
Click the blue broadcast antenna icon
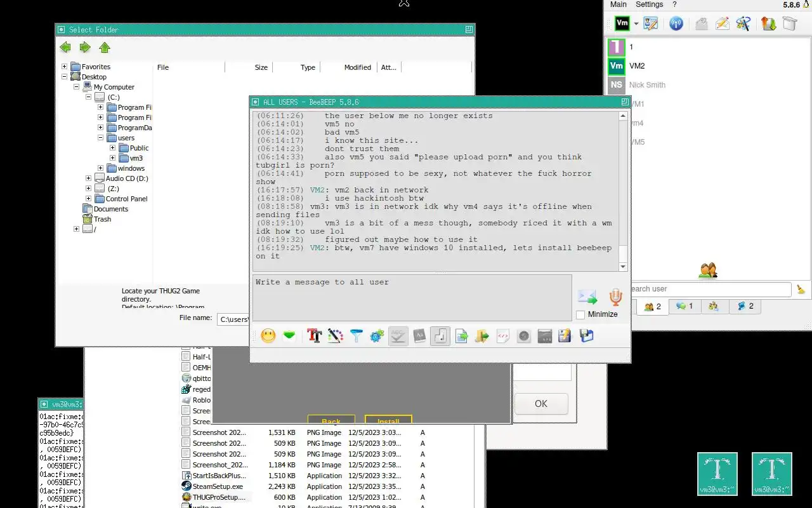pyautogui.click(x=676, y=23)
